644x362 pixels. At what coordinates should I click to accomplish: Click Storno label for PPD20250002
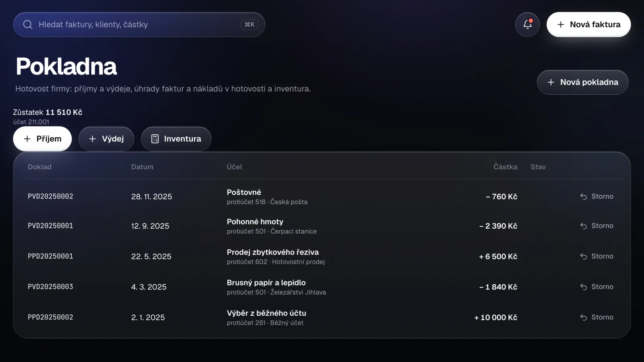click(x=602, y=317)
